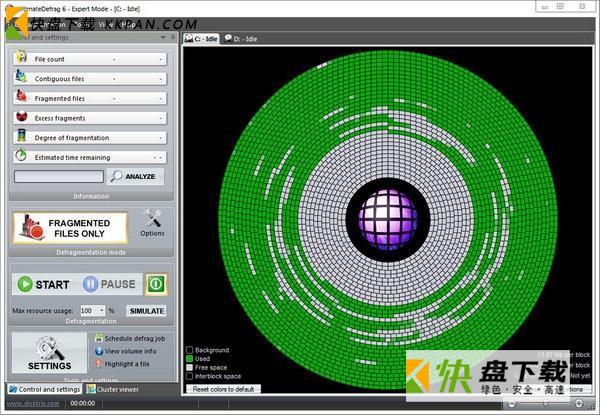Click the Degree of fragmentation icon
The image size is (600, 415).
(x=21, y=136)
